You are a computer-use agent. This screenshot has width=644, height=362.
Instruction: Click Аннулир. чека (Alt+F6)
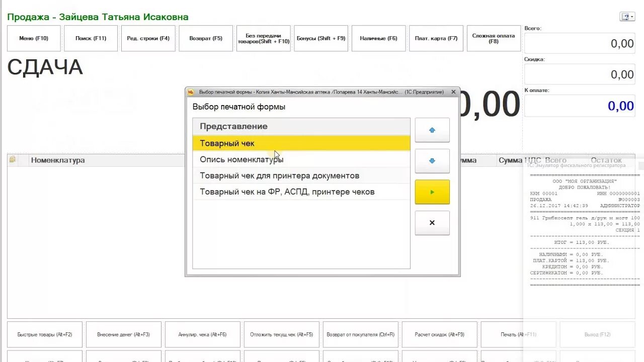(203, 334)
